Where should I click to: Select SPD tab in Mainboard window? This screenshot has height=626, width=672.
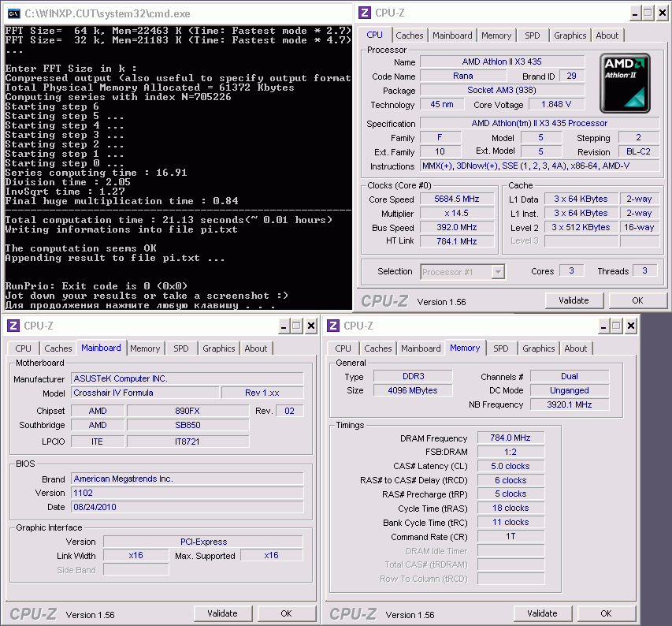(181, 348)
